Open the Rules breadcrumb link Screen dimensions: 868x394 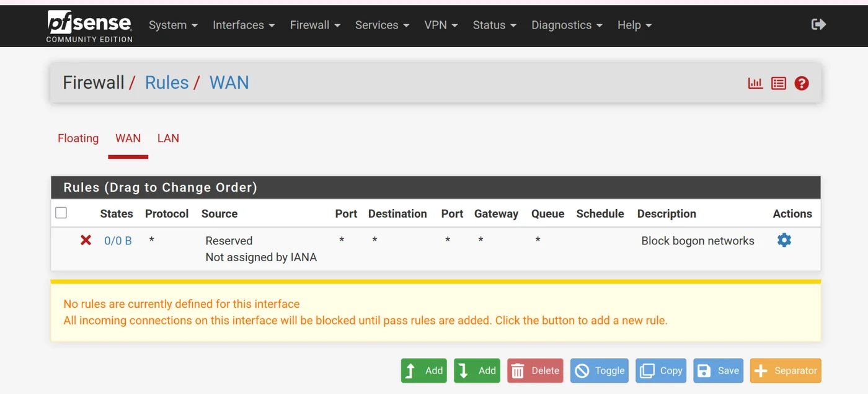click(x=166, y=82)
